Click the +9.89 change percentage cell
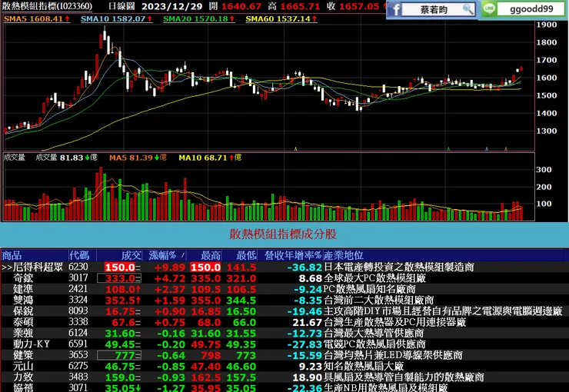Image resolution: width=569 pixels, height=392 pixels. click(170, 267)
